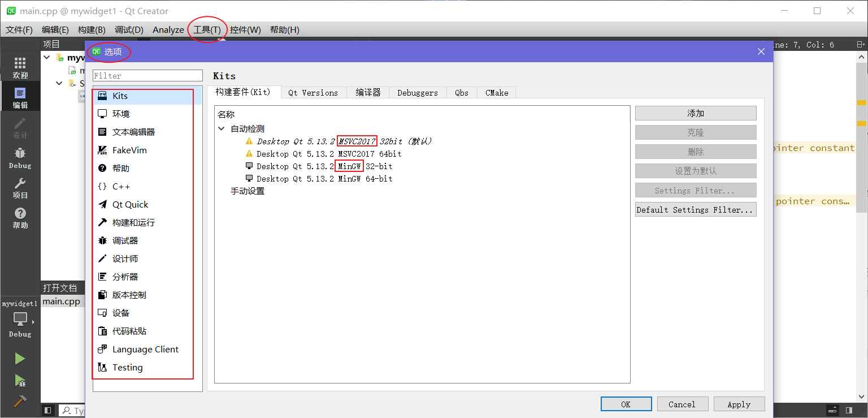Click Cancel in the Options dialog

682,404
